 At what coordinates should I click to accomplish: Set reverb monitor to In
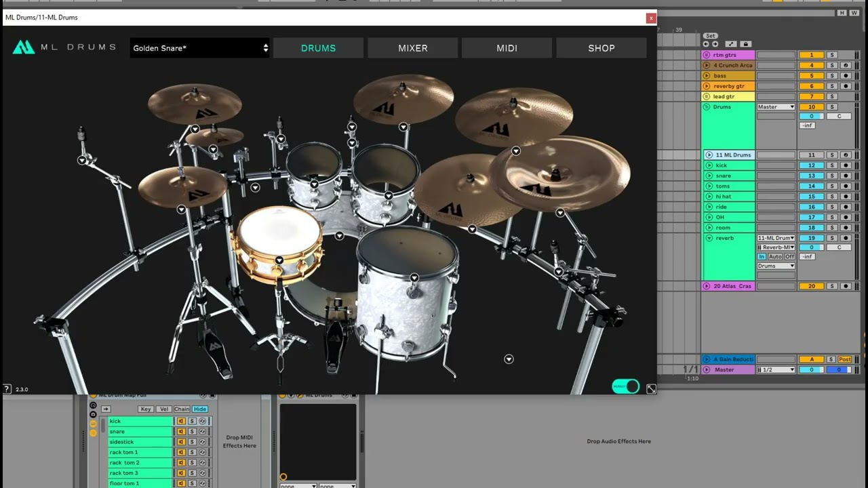click(762, 257)
